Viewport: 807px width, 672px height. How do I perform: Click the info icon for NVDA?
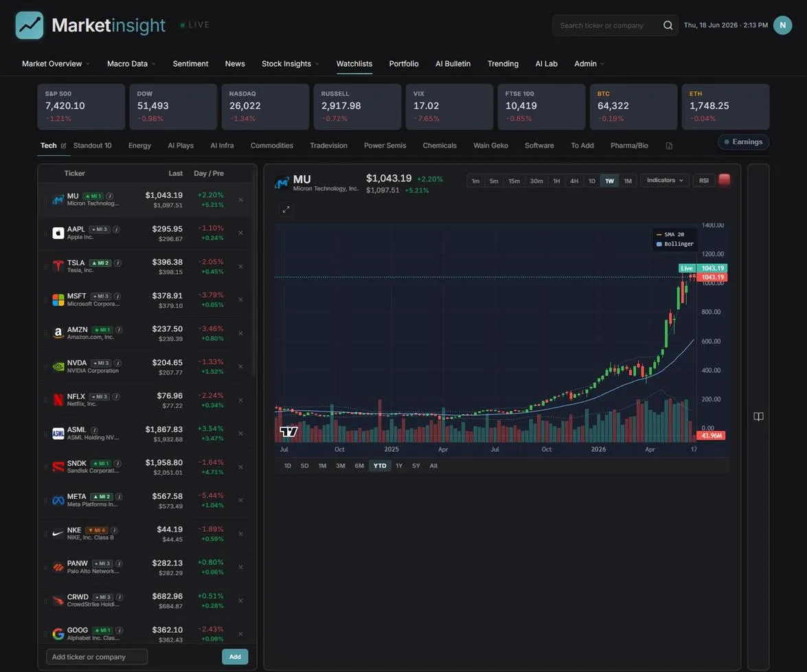pyautogui.click(x=117, y=363)
